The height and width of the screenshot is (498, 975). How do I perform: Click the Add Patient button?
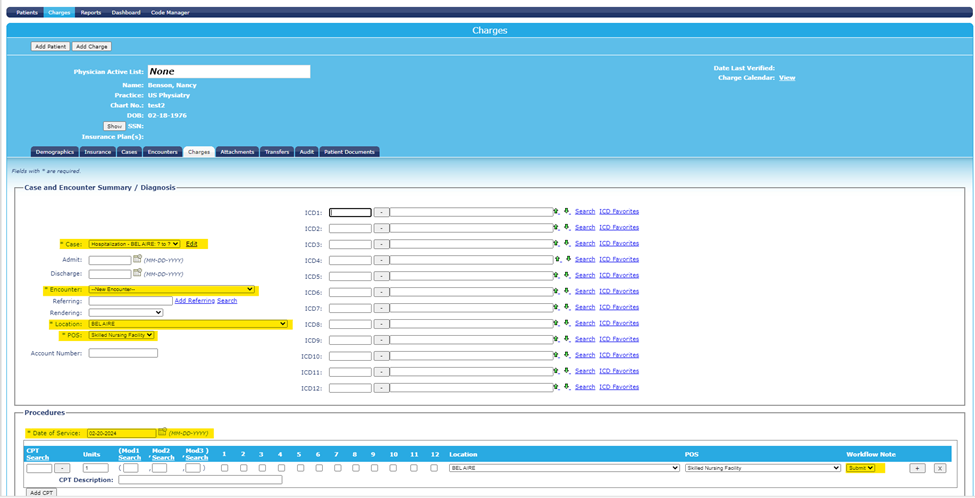51,47
